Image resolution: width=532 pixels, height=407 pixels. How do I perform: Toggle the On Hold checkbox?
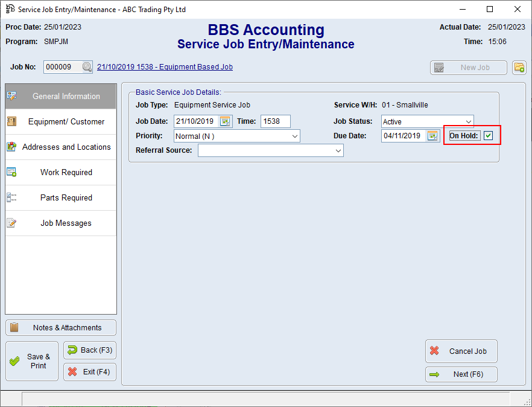(x=487, y=136)
